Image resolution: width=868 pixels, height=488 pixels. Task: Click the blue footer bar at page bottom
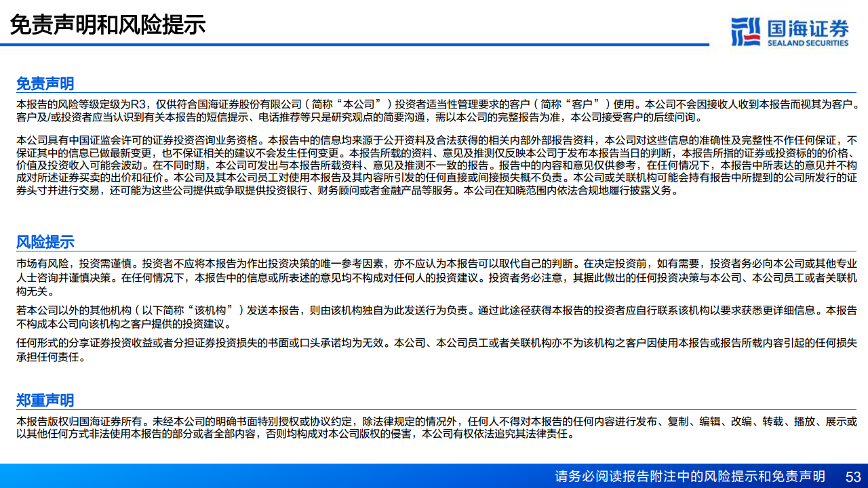[x=434, y=476]
